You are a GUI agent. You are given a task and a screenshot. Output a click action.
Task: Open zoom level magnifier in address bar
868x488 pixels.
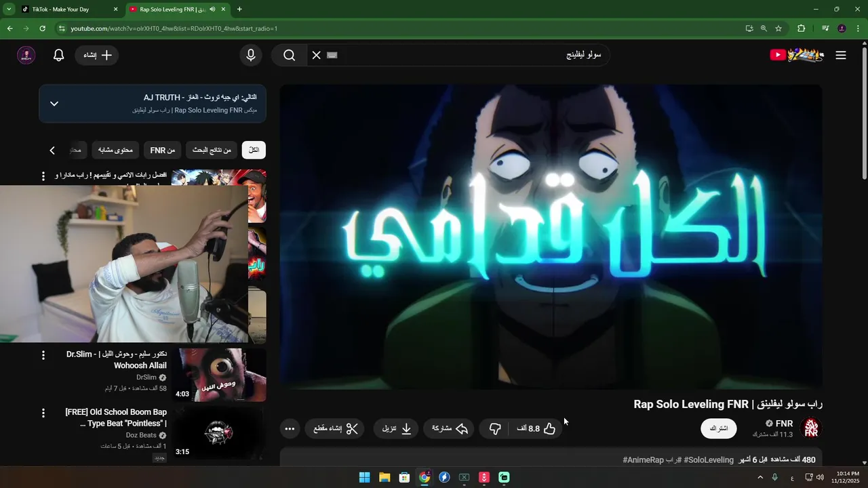click(764, 28)
